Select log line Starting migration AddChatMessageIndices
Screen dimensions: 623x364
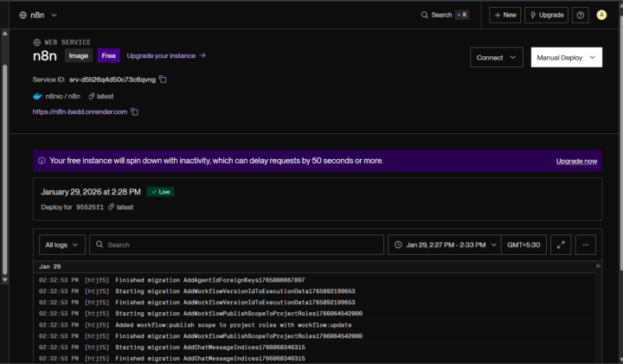210,348
